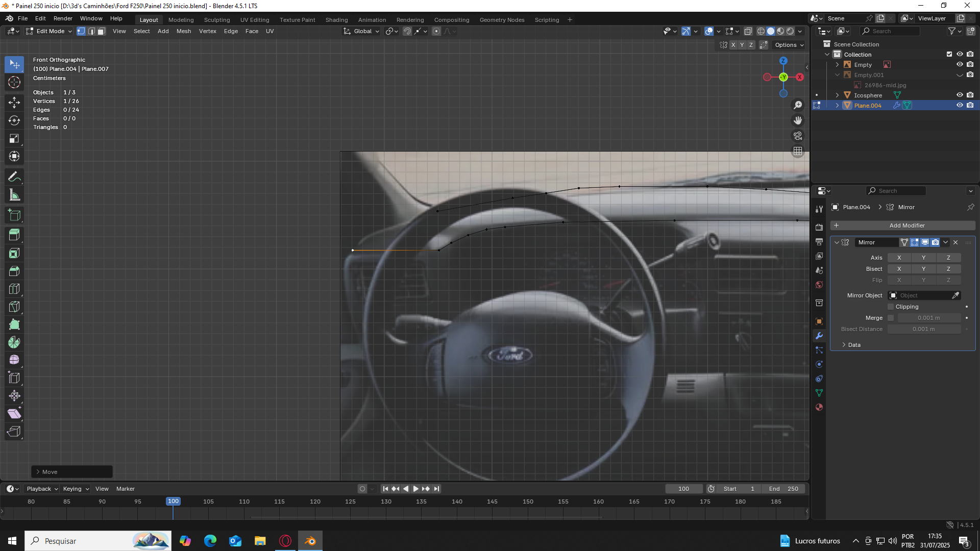980x551 pixels.
Task: Select the Measure tool
Action: [x=14, y=195]
